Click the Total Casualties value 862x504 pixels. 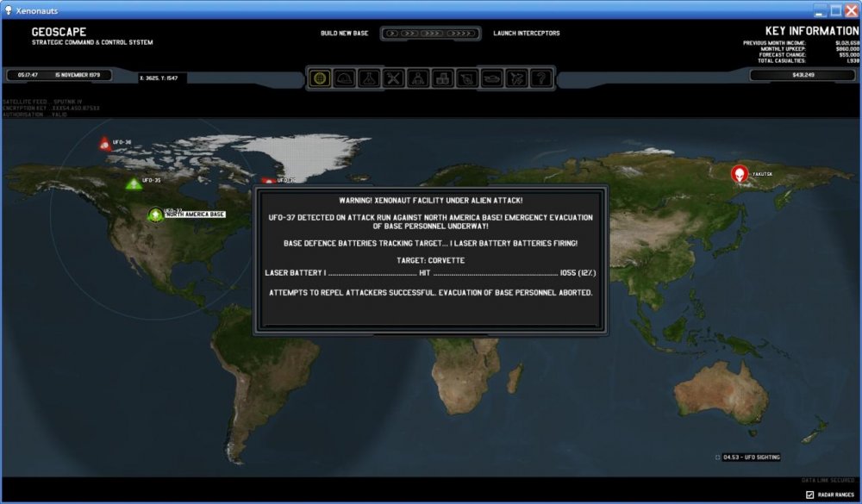click(853, 61)
